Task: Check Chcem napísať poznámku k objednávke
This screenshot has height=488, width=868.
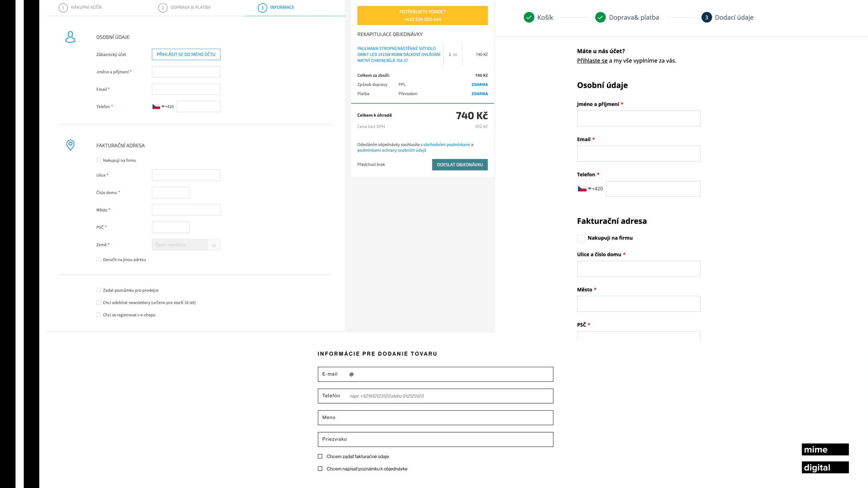Action: (320, 468)
